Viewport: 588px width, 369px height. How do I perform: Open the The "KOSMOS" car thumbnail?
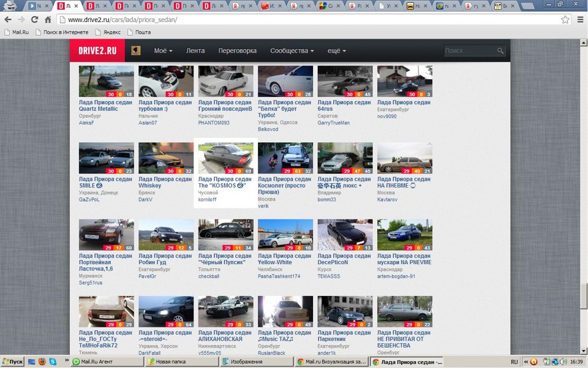[225, 158]
